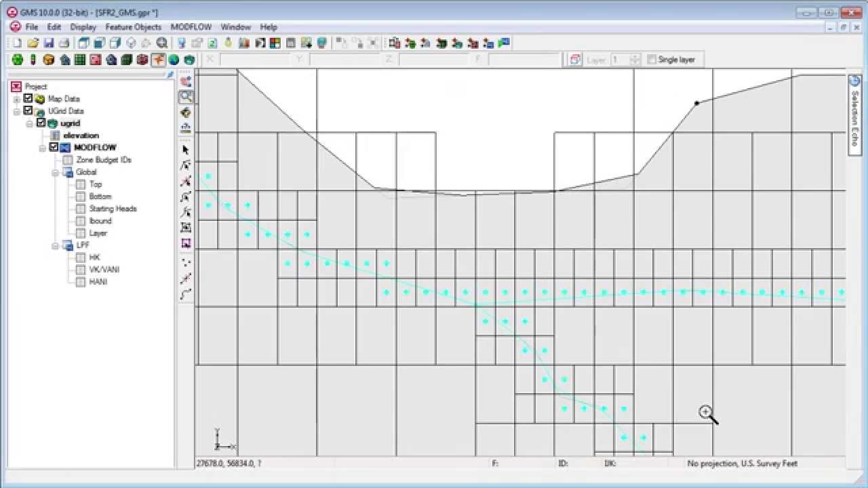Image resolution: width=868 pixels, height=488 pixels.
Task: Collapse the UGrid Data tree node
Action: (17, 111)
